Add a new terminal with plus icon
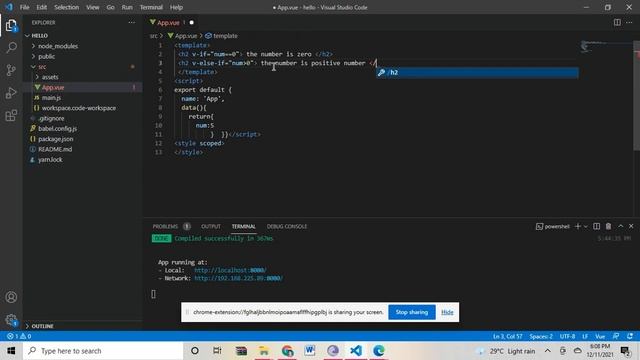640x360 pixels. 577,226
